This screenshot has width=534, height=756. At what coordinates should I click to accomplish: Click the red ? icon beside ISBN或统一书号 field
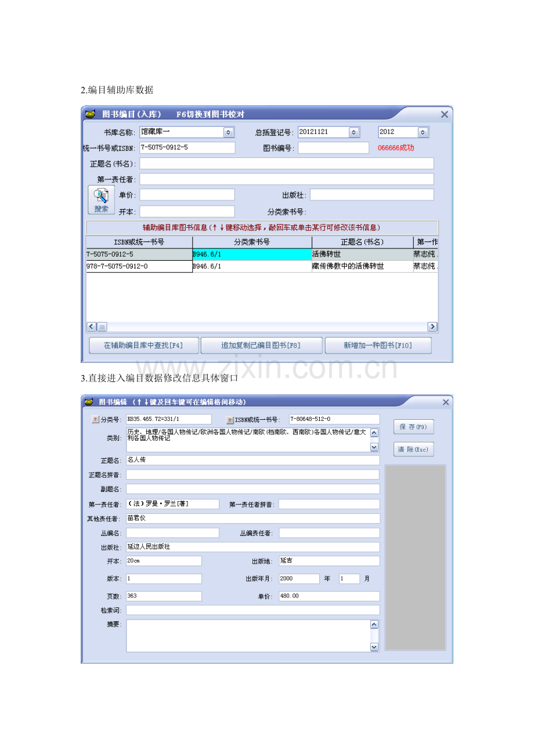[x=229, y=419]
